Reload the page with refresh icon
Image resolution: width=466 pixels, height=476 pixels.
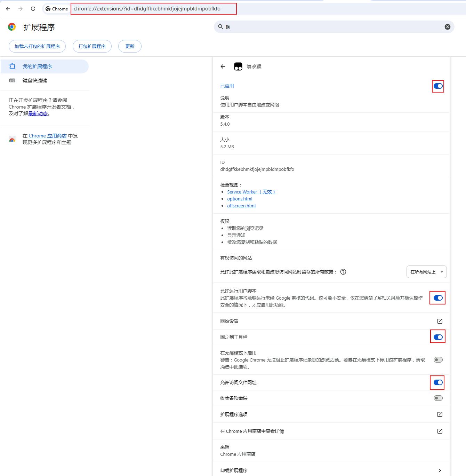click(x=33, y=9)
